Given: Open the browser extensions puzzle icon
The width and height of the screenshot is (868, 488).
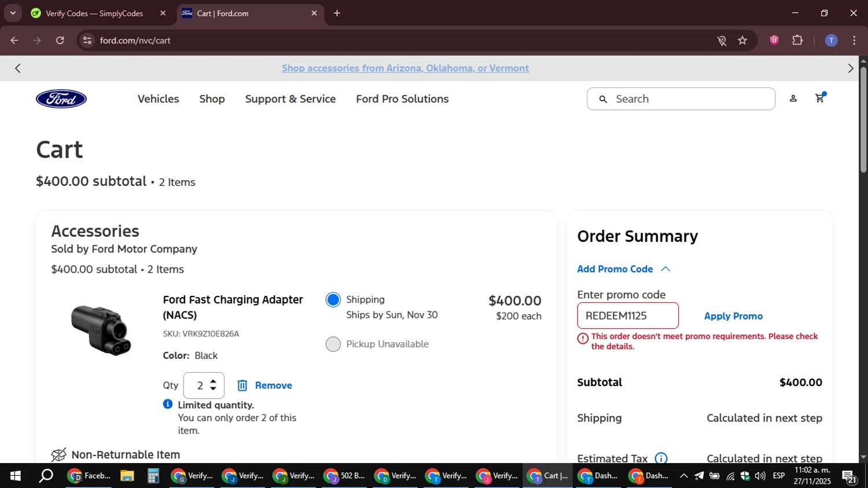Looking at the screenshot, I should click(797, 41).
